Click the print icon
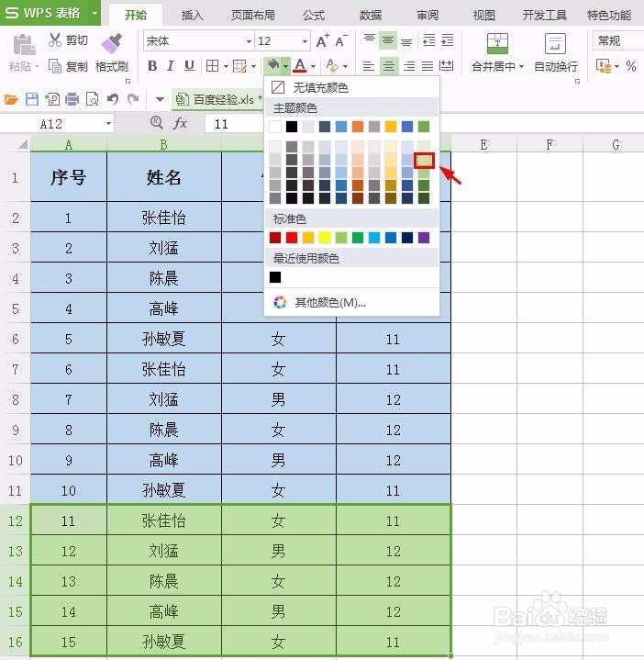644x660 pixels. coord(72,99)
